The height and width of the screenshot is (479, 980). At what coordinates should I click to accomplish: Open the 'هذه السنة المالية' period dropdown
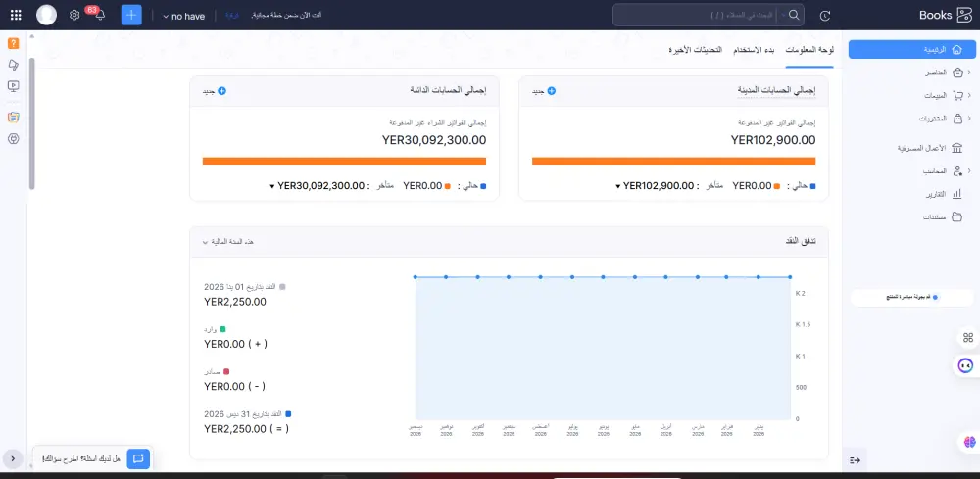(227, 242)
